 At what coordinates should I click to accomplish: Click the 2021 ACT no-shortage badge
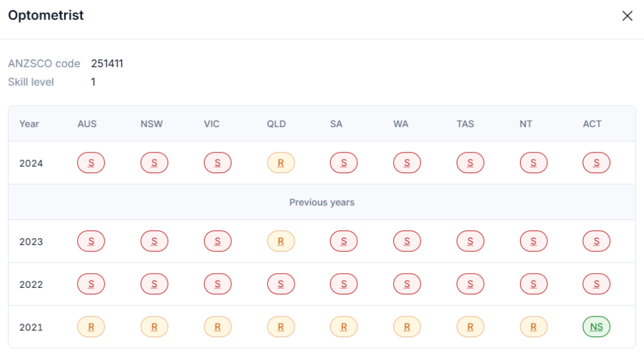(x=596, y=327)
